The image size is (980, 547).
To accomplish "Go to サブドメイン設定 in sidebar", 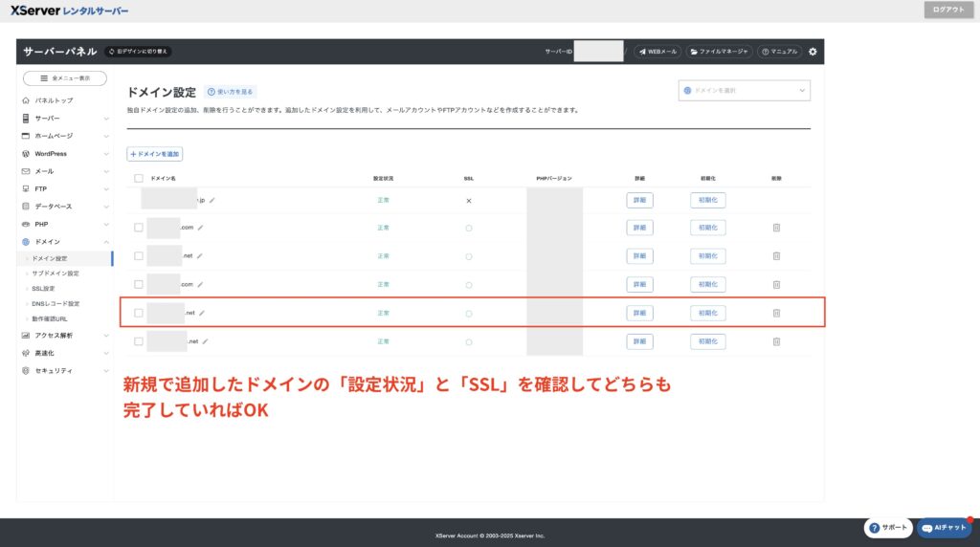I will click(56, 273).
